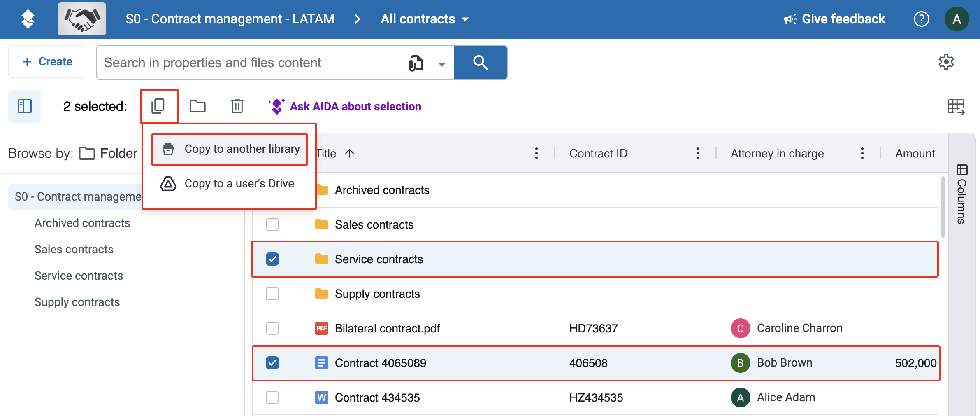Click the attachment search scope icon
The height and width of the screenshot is (416, 980).
(416, 63)
